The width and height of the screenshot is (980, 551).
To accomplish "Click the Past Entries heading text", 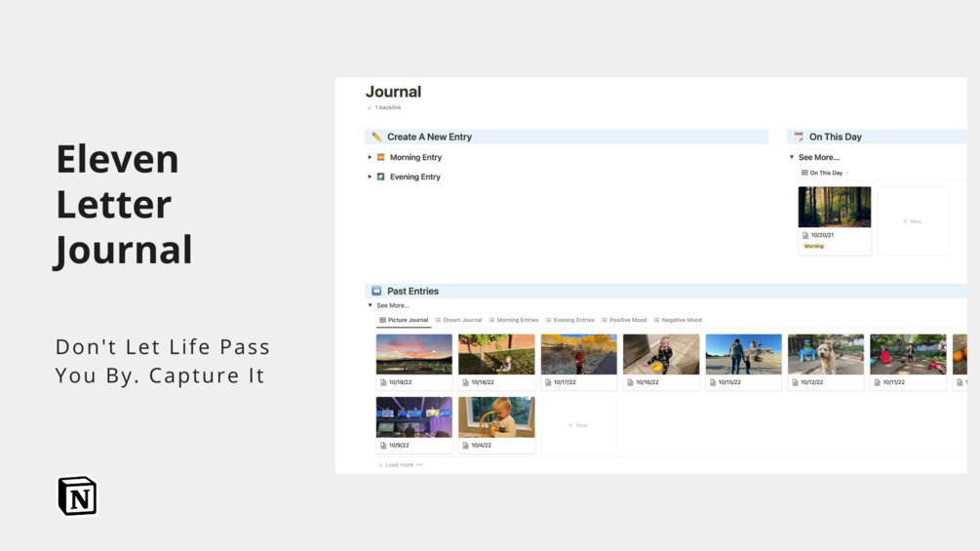I will (412, 292).
